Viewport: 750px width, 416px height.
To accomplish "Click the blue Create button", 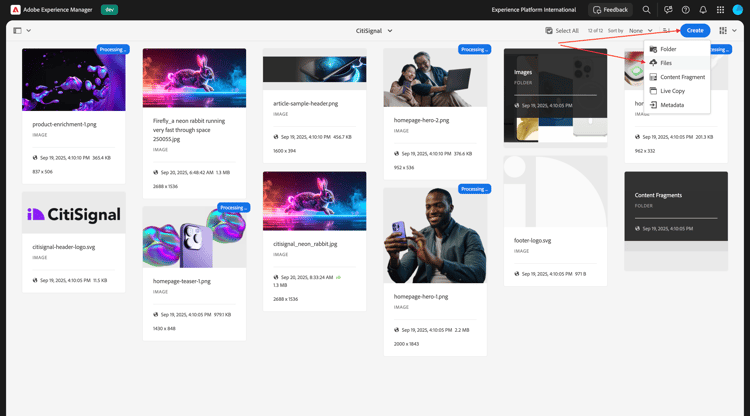I will [695, 30].
